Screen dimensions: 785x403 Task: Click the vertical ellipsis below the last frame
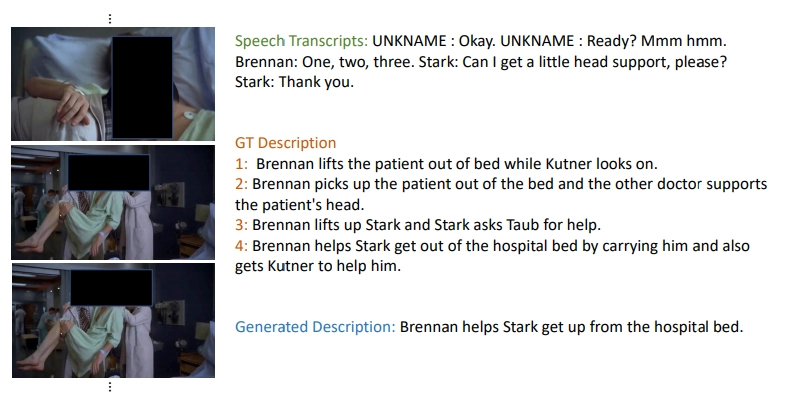coord(110,388)
